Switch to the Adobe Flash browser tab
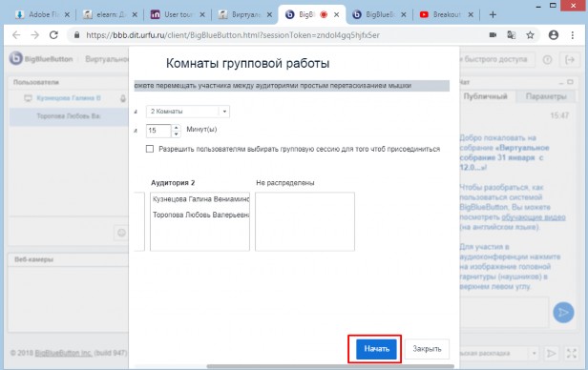This screenshot has width=588, height=370. point(42,14)
